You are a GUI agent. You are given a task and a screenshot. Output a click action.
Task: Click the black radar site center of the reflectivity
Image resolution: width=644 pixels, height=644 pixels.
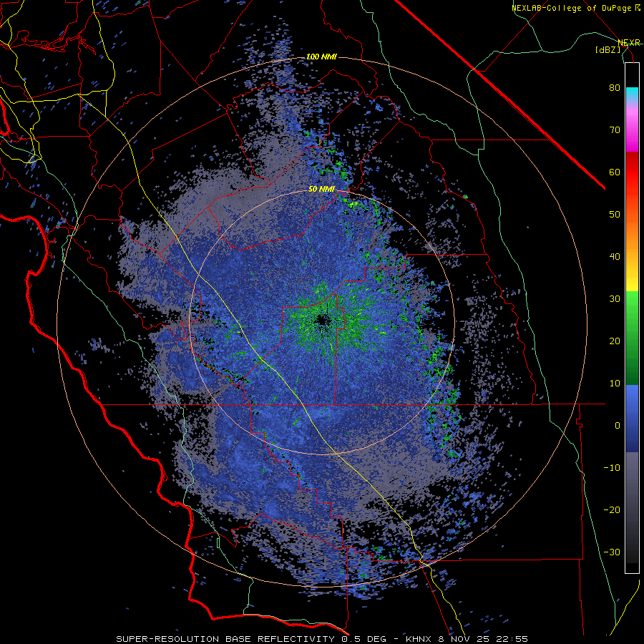321,321
